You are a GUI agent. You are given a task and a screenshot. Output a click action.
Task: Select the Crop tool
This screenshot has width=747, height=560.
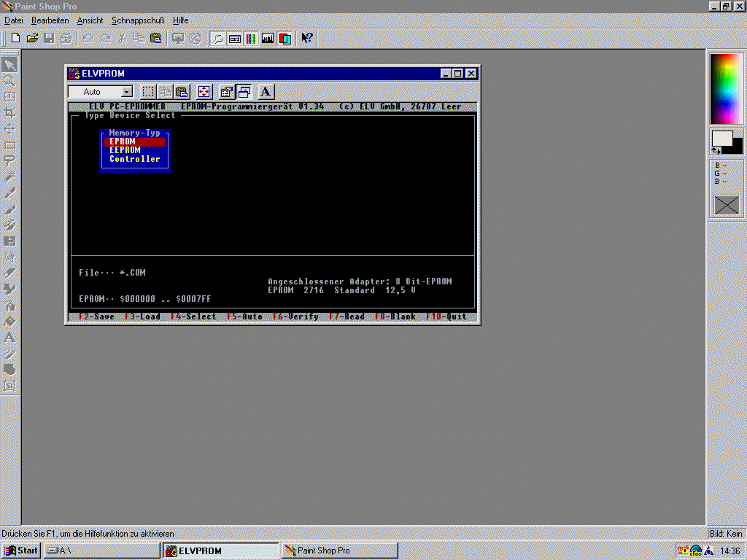[x=9, y=113]
